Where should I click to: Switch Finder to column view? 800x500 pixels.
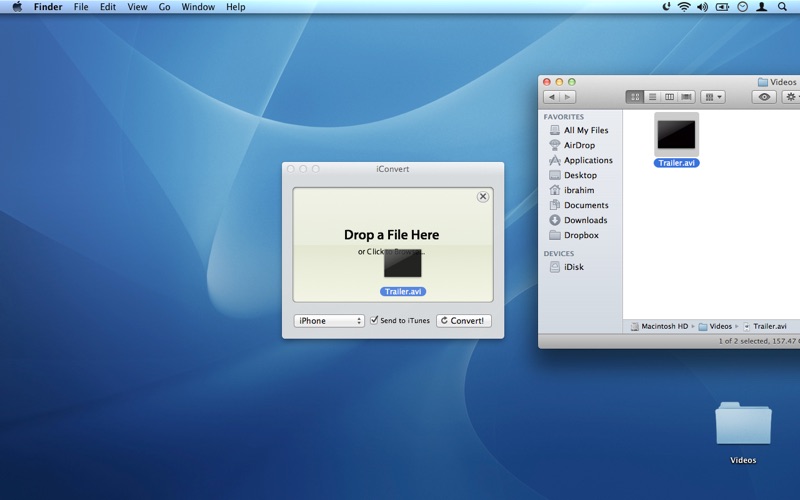(669, 97)
